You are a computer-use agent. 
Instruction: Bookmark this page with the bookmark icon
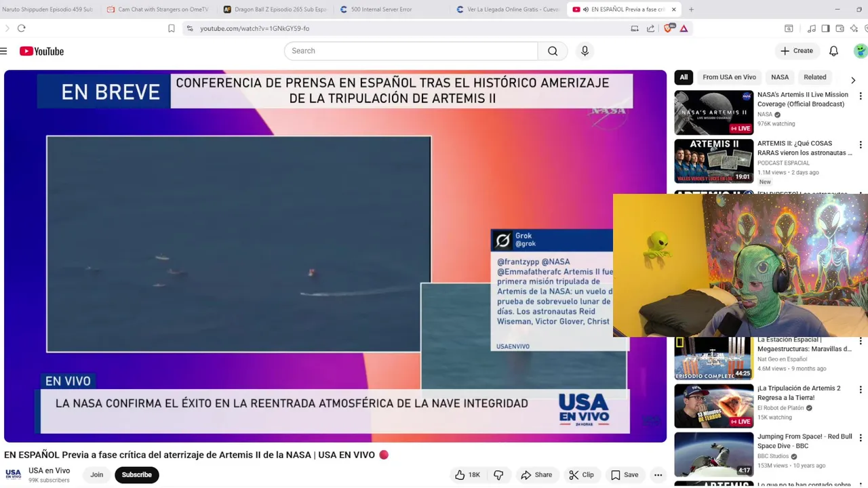(x=172, y=28)
